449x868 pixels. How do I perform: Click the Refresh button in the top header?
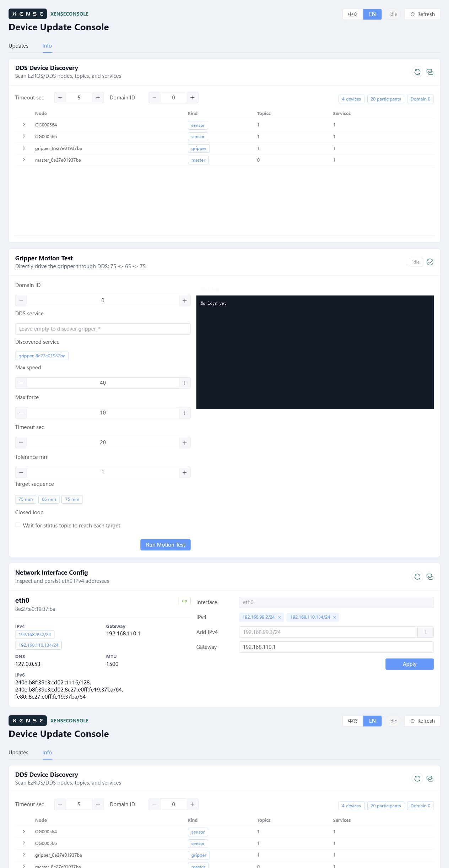pos(422,14)
